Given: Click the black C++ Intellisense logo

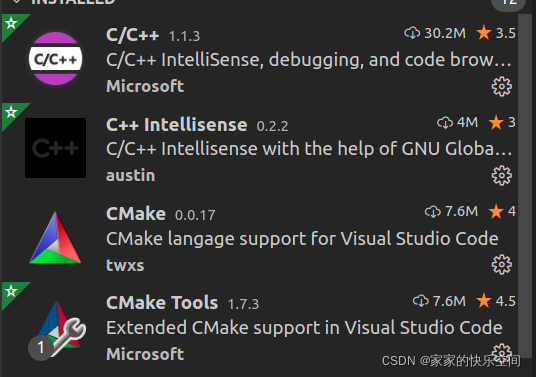Looking at the screenshot, I should click(x=55, y=148).
